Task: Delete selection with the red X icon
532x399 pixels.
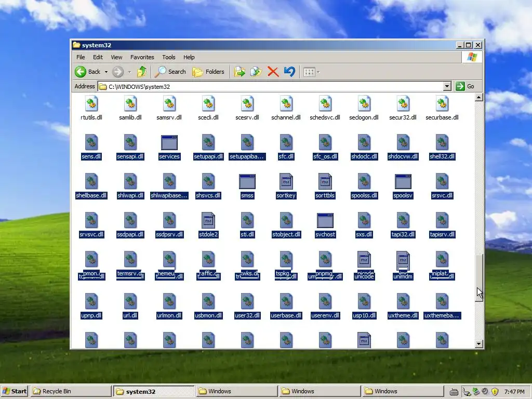Action: tap(273, 72)
